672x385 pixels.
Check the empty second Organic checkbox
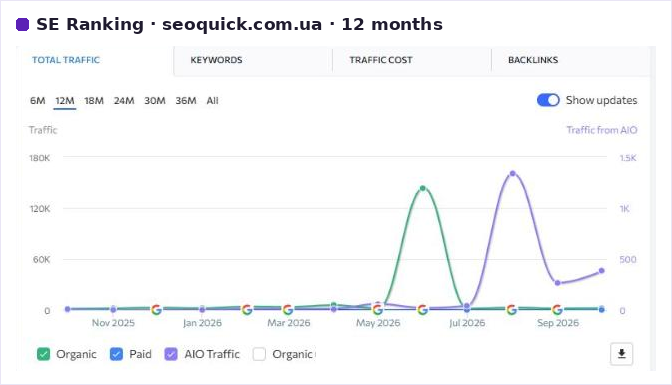tap(259, 354)
